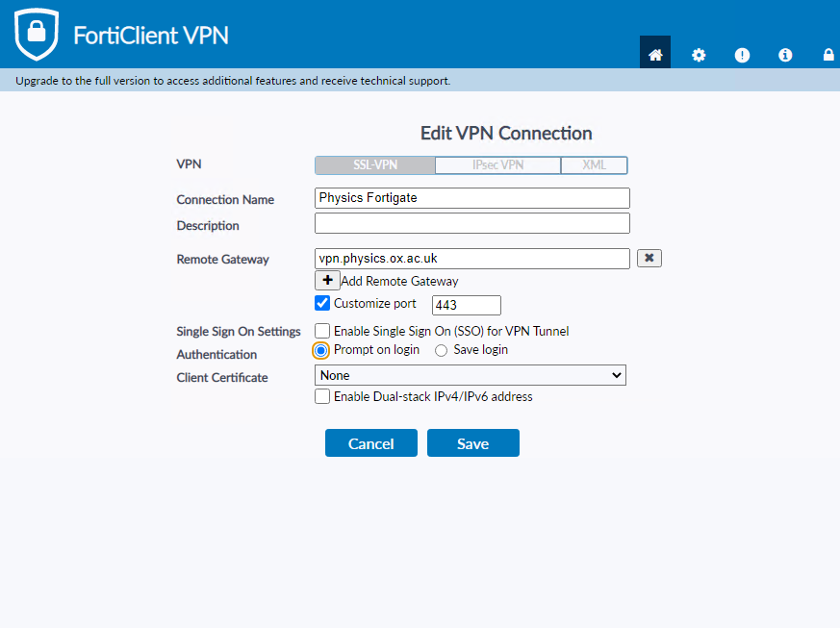Image resolution: width=840 pixels, height=628 pixels.
Task: Click the FortiClient shield logo
Action: coord(37,35)
